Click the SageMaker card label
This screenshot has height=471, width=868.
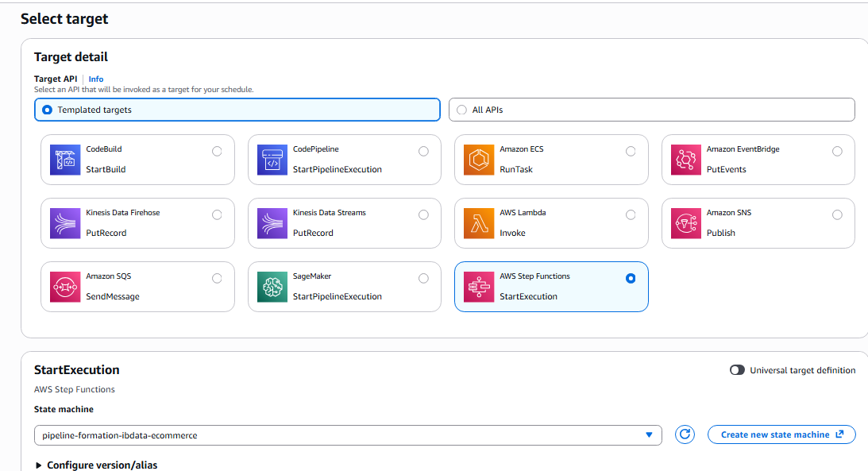pos(312,276)
